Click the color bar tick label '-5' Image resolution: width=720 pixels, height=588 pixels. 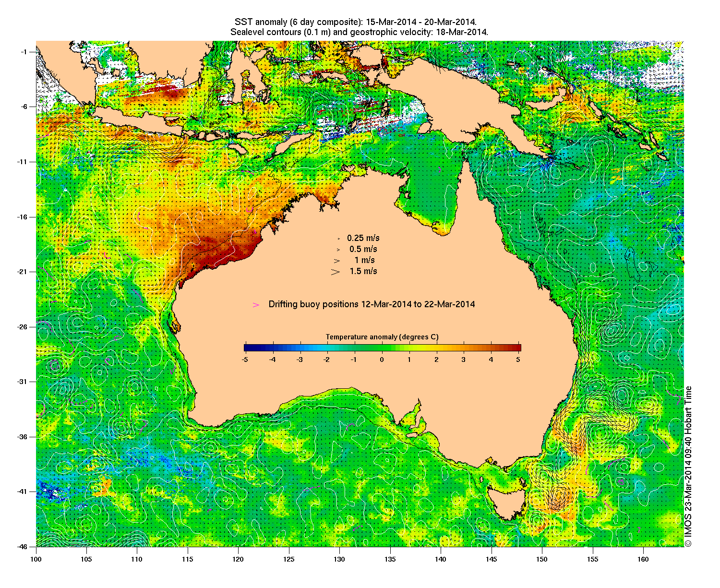click(245, 359)
